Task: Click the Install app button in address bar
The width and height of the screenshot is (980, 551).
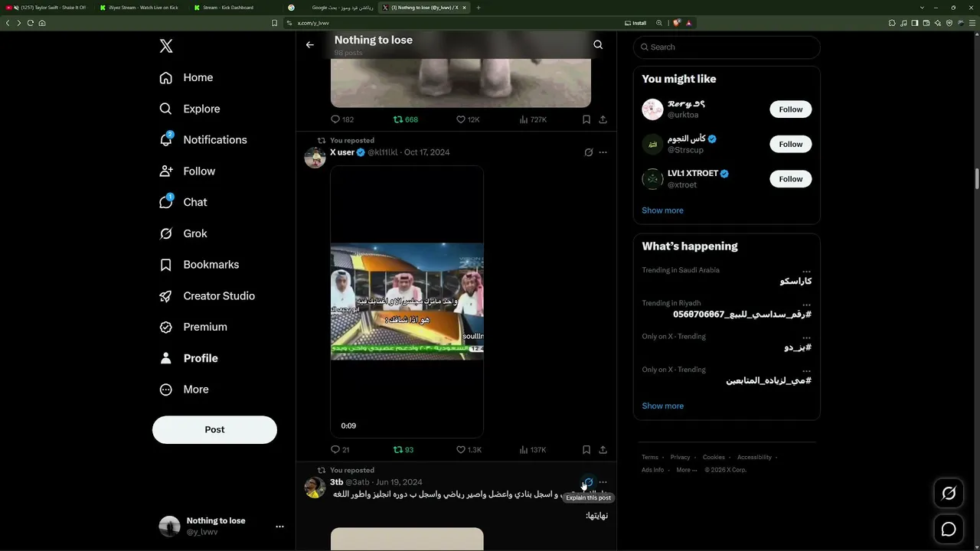Action: click(635, 23)
